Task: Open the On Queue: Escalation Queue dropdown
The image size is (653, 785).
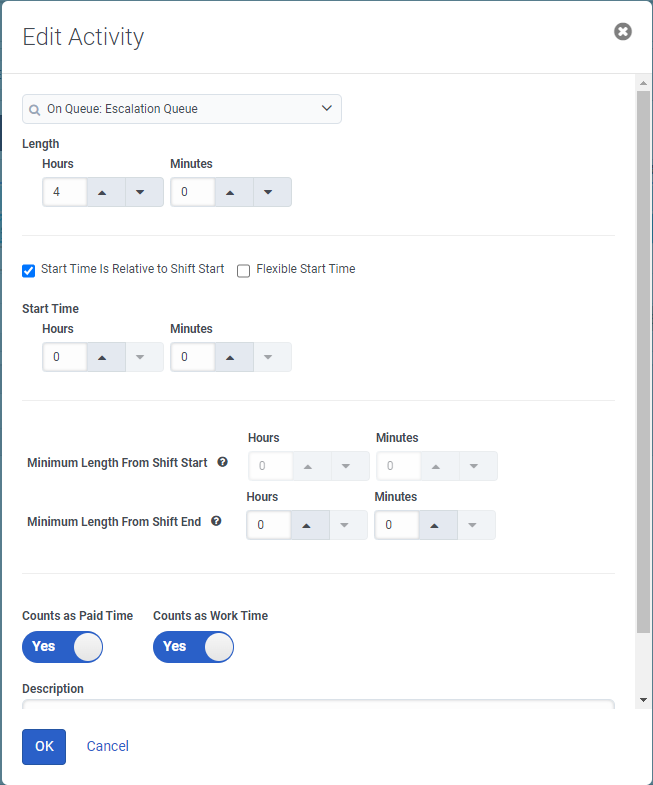Action: tap(182, 109)
